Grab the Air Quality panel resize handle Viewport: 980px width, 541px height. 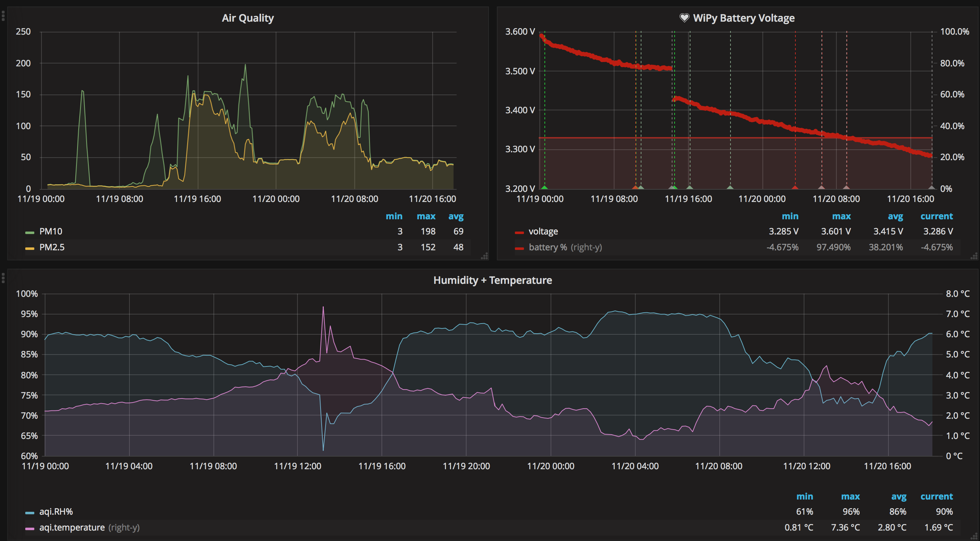coord(484,256)
